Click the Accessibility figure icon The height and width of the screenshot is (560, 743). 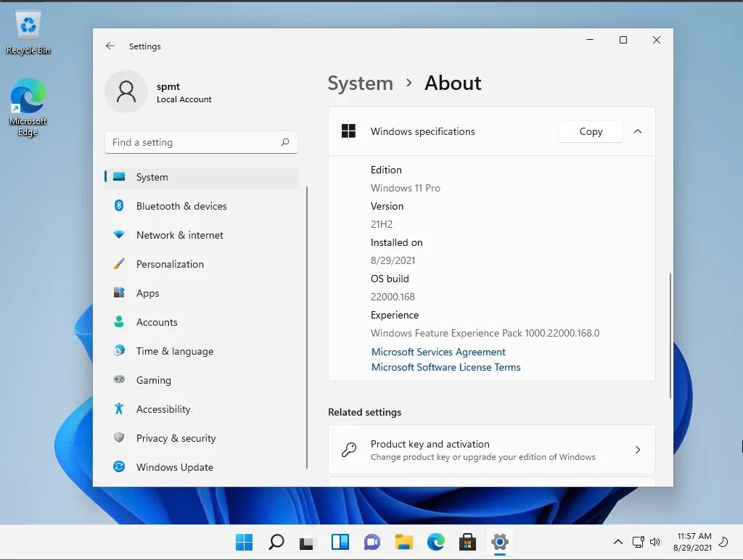click(x=119, y=409)
